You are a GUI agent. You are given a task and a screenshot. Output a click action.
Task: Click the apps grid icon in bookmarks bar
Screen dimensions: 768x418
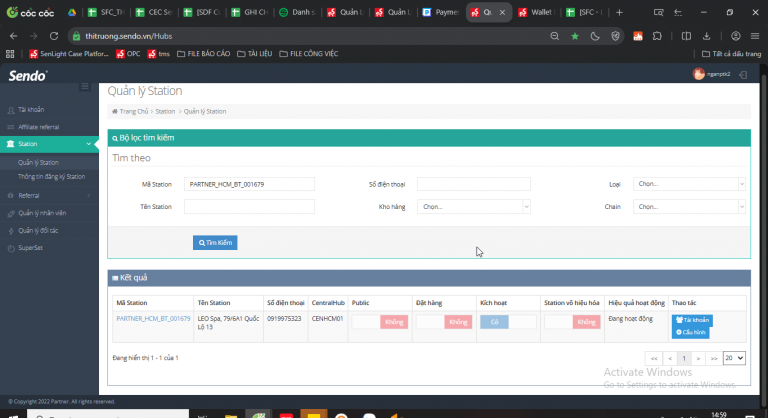(x=10, y=54)
